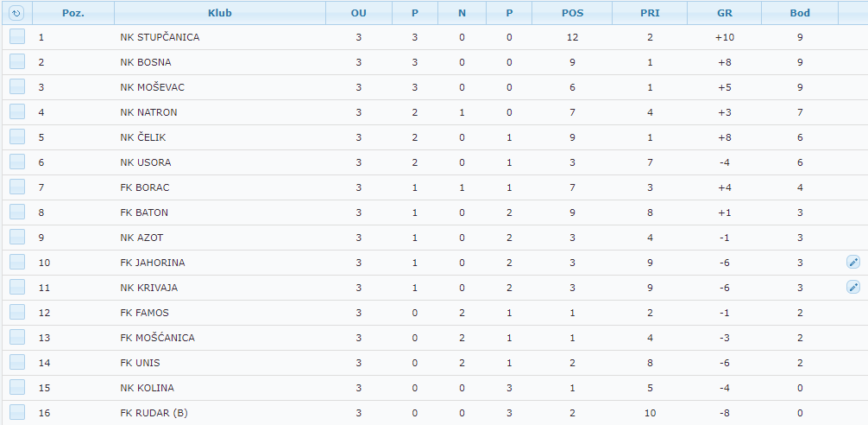Click the NK MOŠEVAC club name
The image size is (868, 425).
(153, 87)
